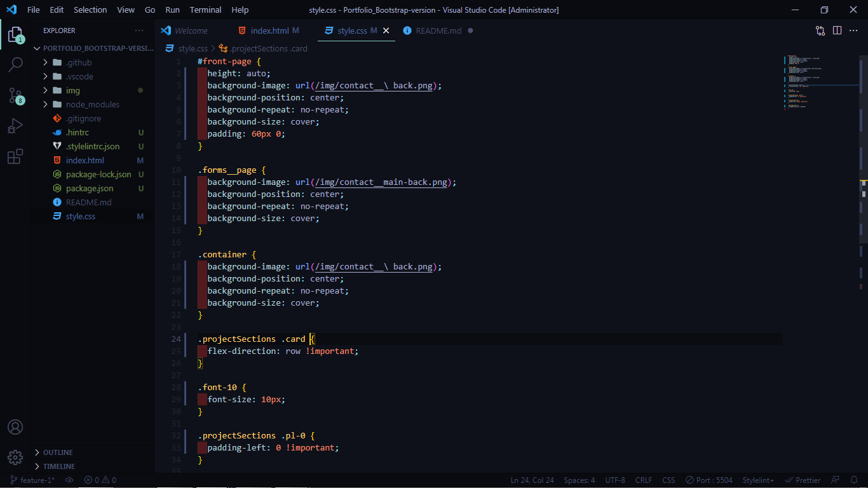
Task: Click the Stylelint+ status item
Action: pos(758,480)
